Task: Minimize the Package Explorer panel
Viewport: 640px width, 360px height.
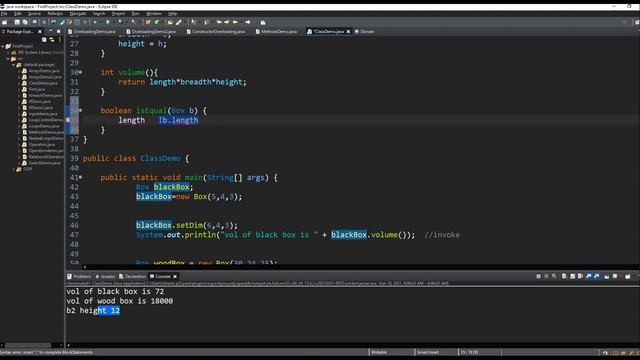Action: [x=51, y=31]
